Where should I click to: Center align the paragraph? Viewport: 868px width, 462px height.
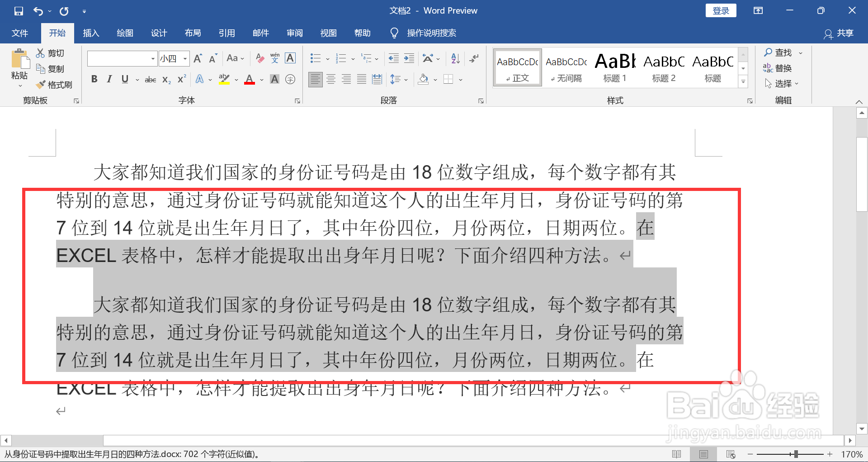pyautogui.click(x=331, y=80)
